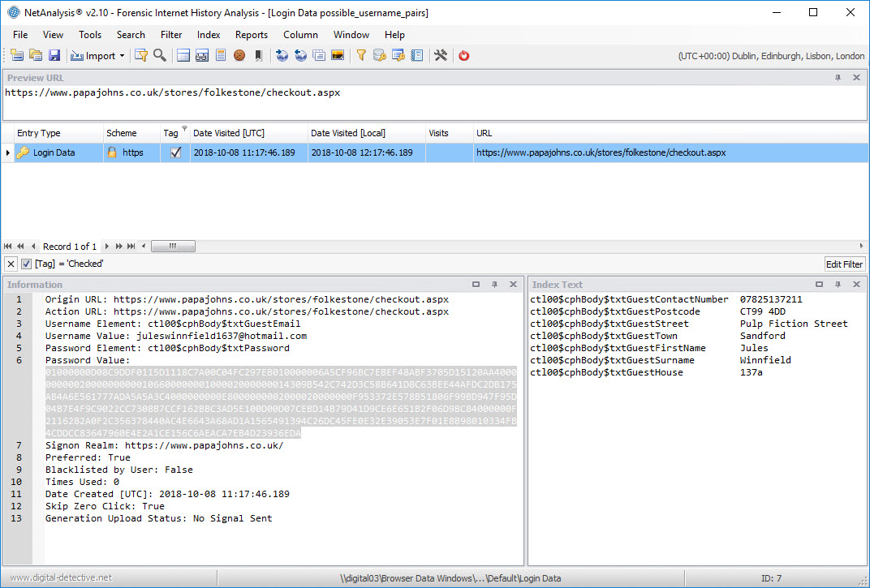Pin the Index Text panel
The image size is (870, 588).
pyautogui.click(x=838, y=285)
